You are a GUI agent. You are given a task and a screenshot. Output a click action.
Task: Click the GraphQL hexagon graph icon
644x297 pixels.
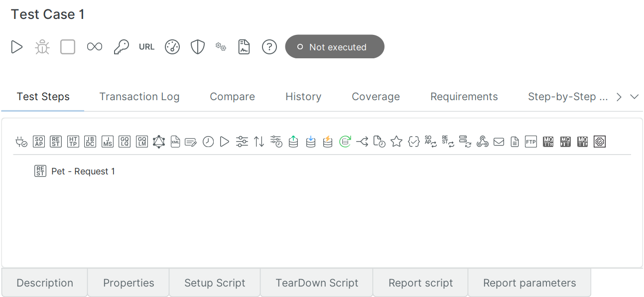pyautogui.click(x=159, y=142)
